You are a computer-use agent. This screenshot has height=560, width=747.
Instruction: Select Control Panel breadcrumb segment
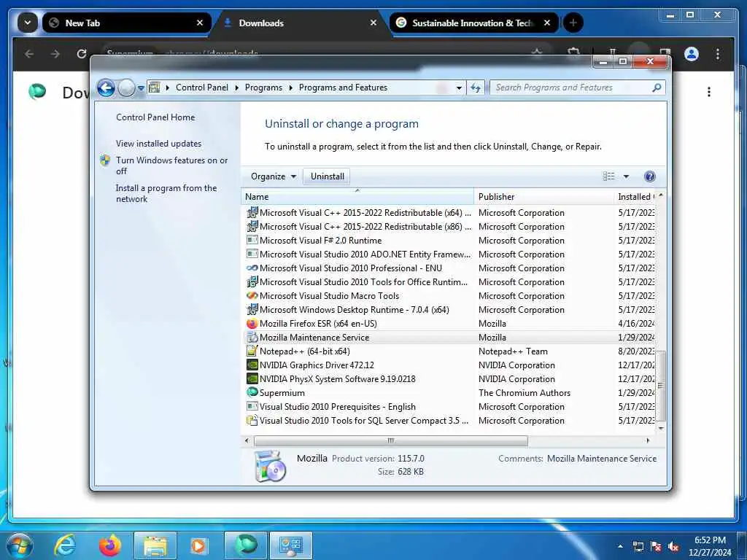click(202, 87)
